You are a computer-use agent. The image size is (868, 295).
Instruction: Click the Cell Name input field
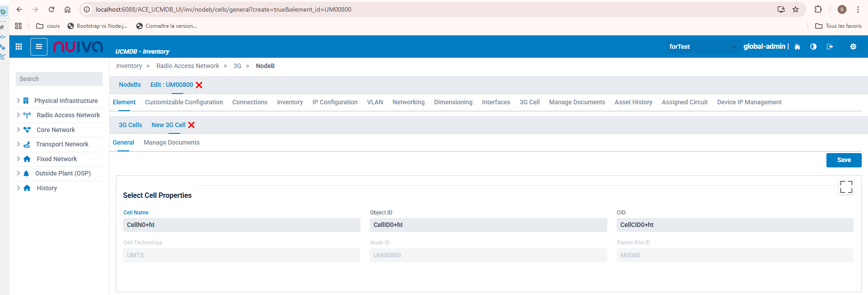[241, 225]
